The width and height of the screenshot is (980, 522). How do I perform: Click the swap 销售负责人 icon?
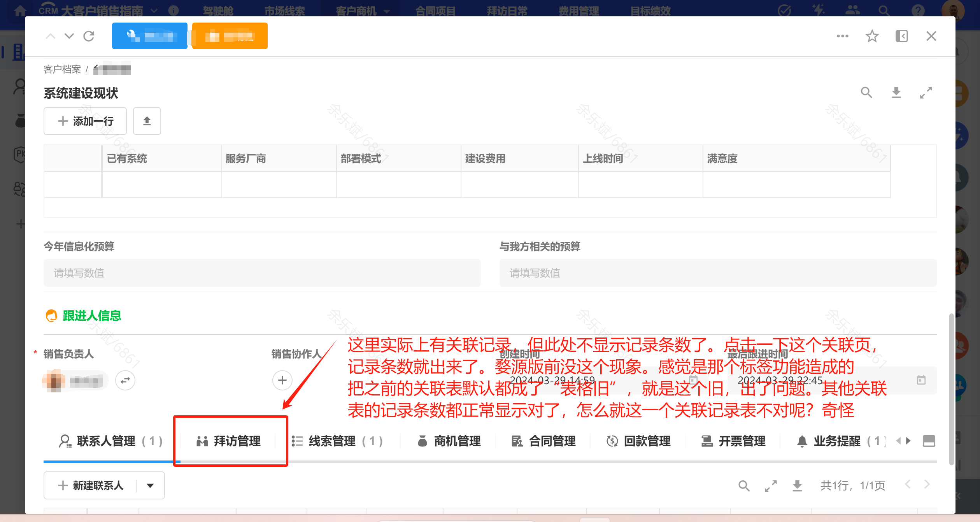(125, 380)
